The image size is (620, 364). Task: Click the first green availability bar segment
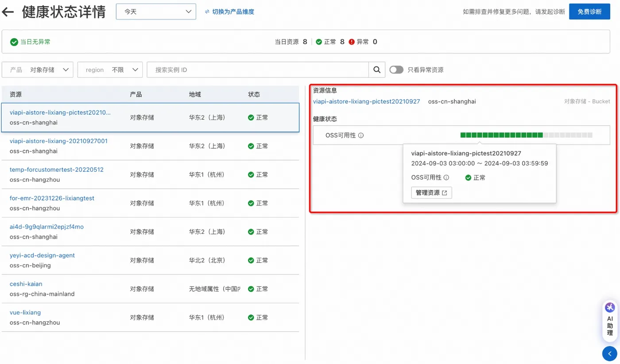click(463, 135)
